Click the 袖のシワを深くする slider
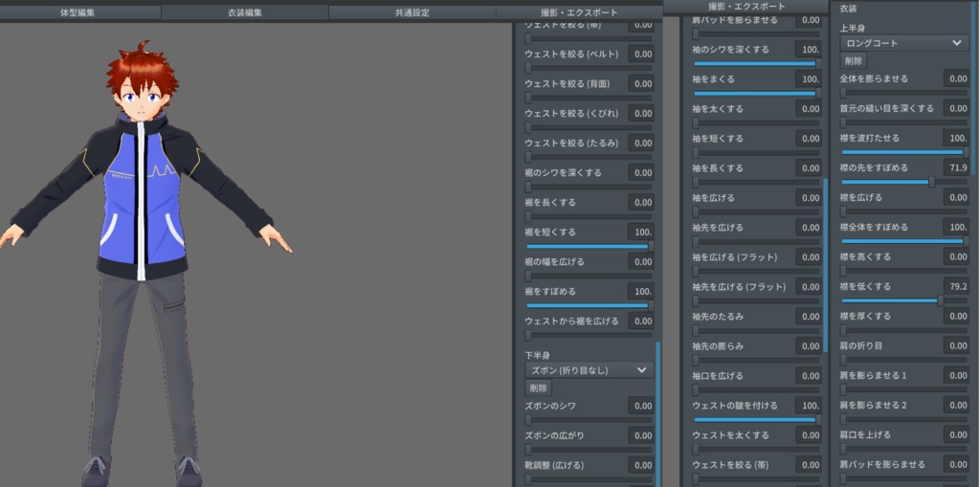980x487 pixels. click(756, 64)
